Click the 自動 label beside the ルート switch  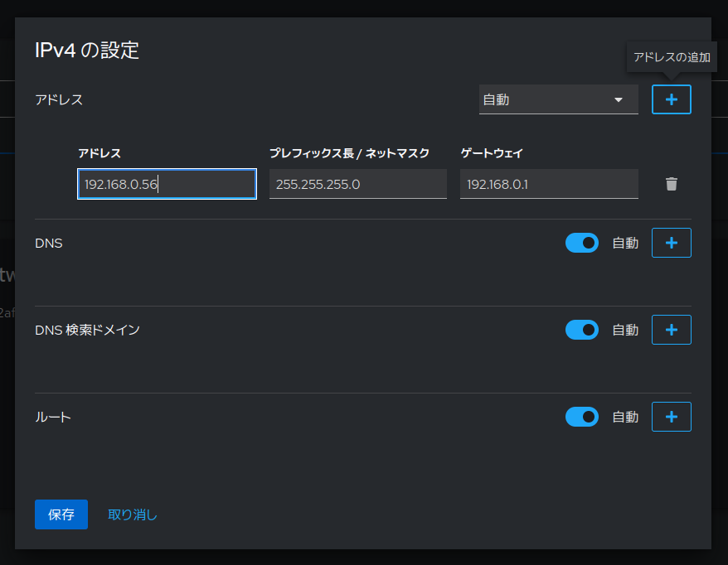pyautogui.click(x=625, y=417)
